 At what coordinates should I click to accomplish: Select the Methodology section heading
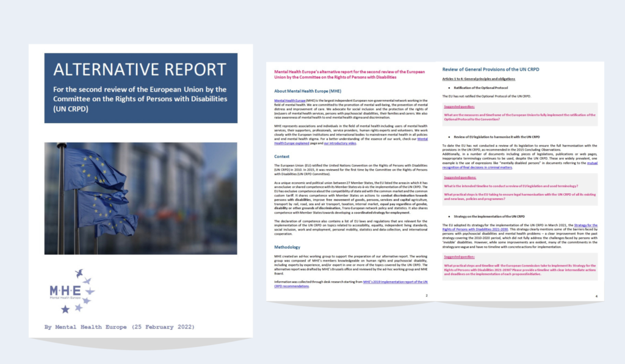click(287, 247)
